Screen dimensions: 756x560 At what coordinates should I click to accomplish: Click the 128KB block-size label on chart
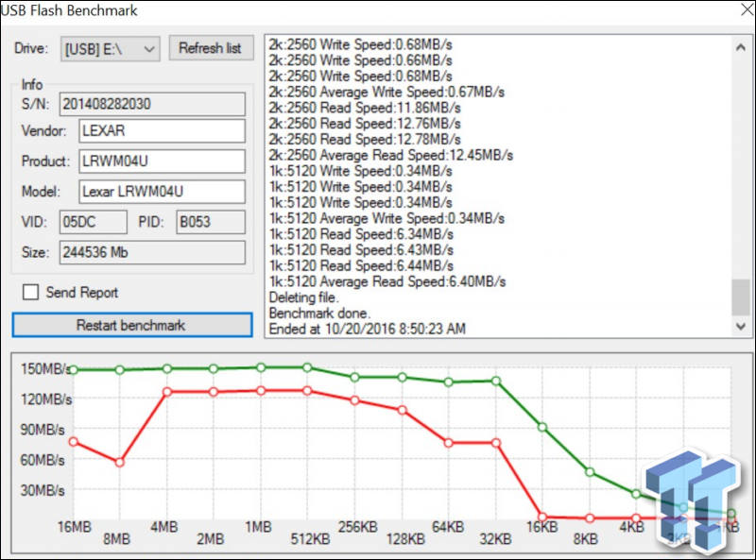pos(405,539)
